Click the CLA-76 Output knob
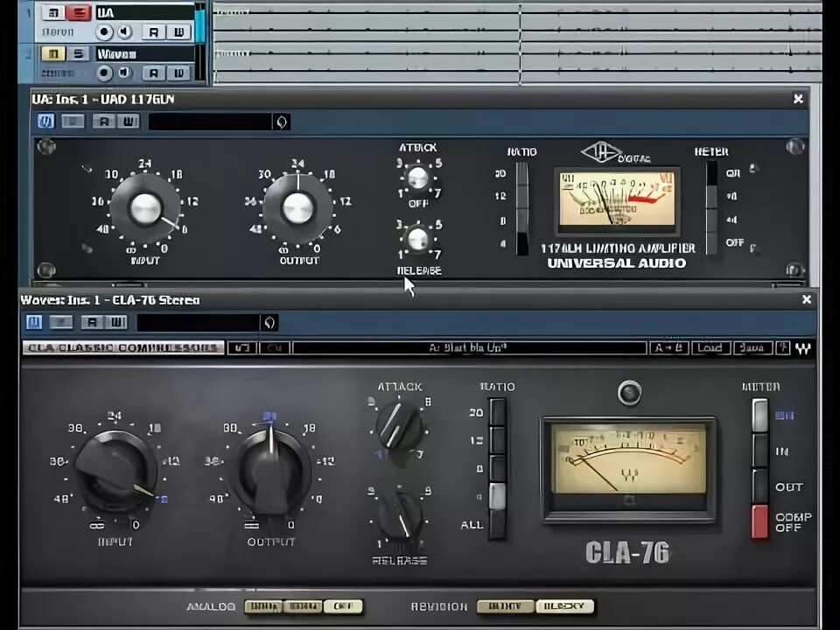Screen dimensions: 840x630 271,472
